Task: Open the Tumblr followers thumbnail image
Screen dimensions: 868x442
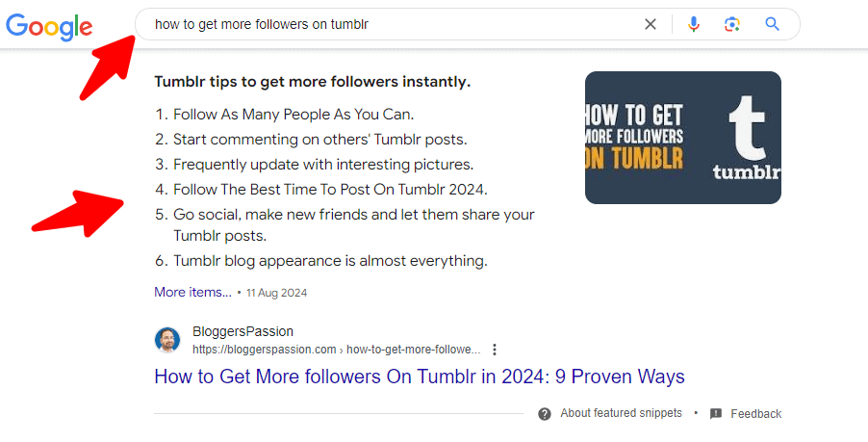Action: tap(682, 138)
